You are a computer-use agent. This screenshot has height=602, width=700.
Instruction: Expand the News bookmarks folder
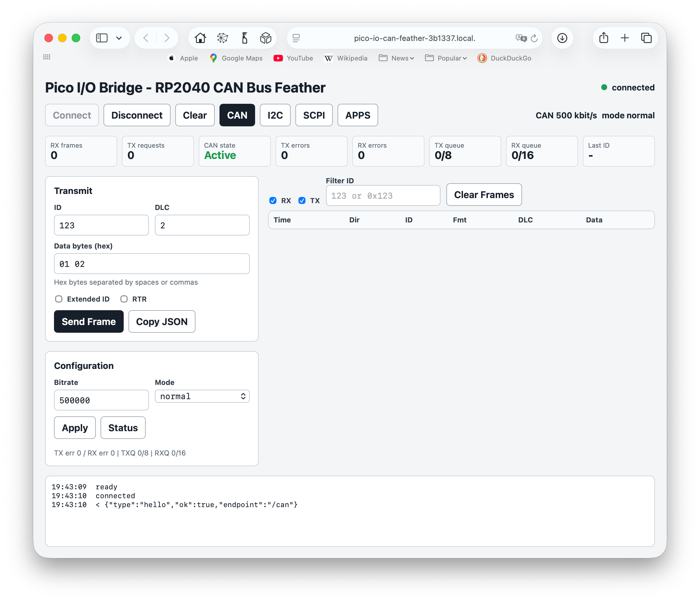point(396,58)
